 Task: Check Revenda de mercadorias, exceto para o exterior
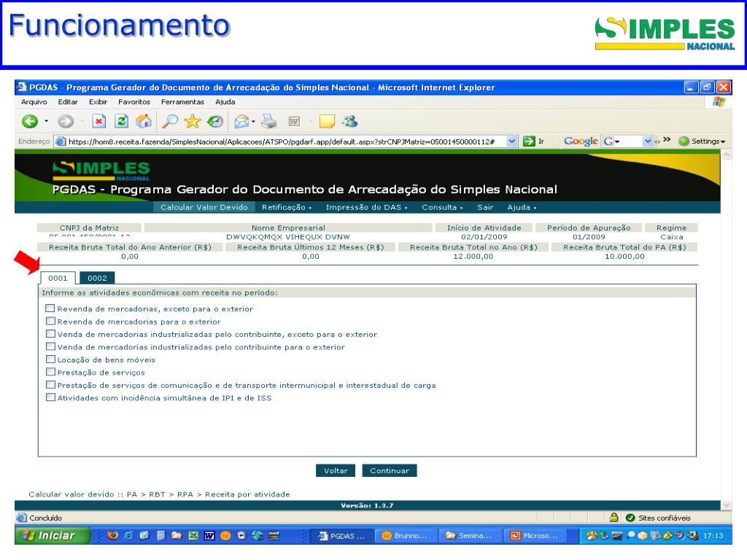coord(50,308)
